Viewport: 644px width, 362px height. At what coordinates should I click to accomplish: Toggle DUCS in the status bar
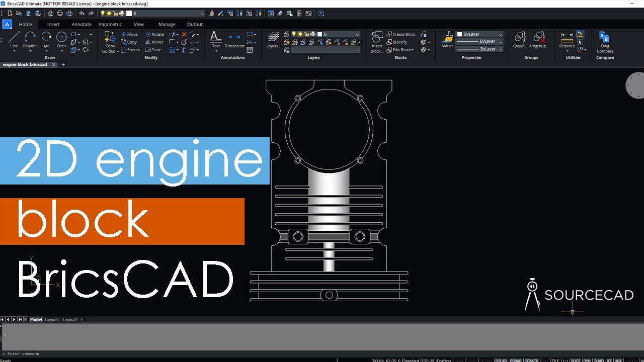[575, 360]
